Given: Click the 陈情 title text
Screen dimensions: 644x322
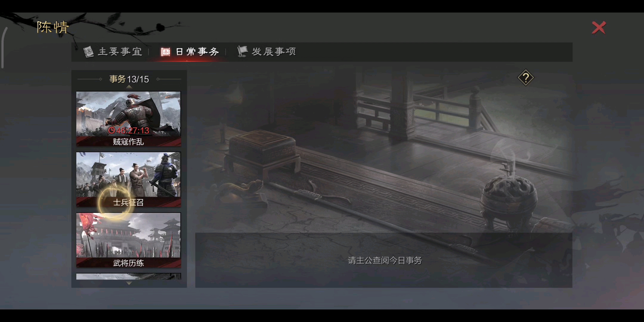Looking at the screenshot, I should tap(53, 27).
